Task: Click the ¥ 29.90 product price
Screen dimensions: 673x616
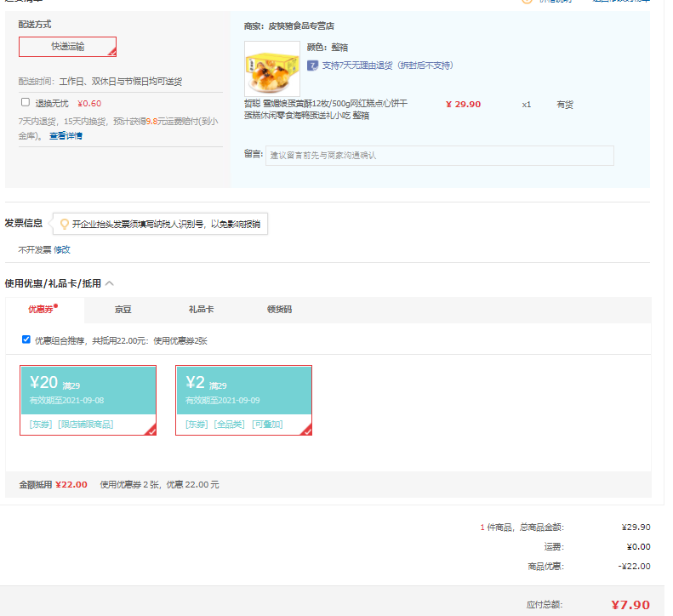Action: tap(463, 105)
